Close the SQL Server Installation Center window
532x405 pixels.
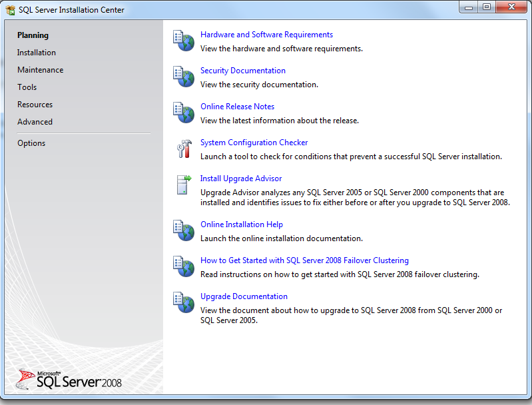tap(511, 7)
